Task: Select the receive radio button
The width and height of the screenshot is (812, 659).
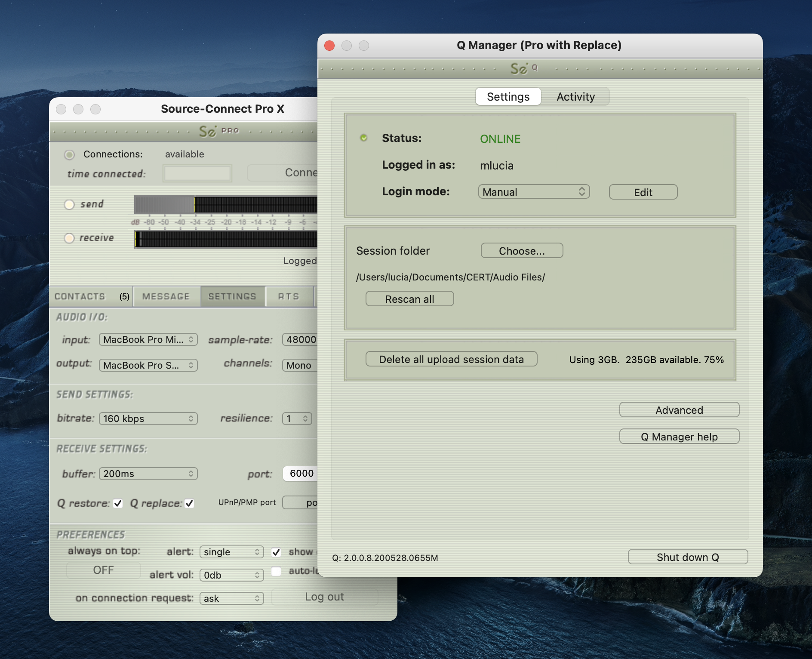Action: pos(69,238)
